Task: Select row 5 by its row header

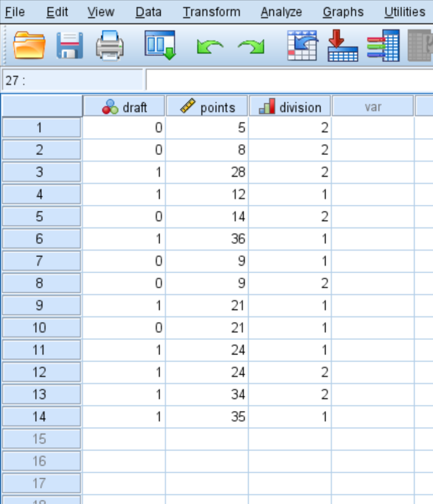Action: coord(41,216)
